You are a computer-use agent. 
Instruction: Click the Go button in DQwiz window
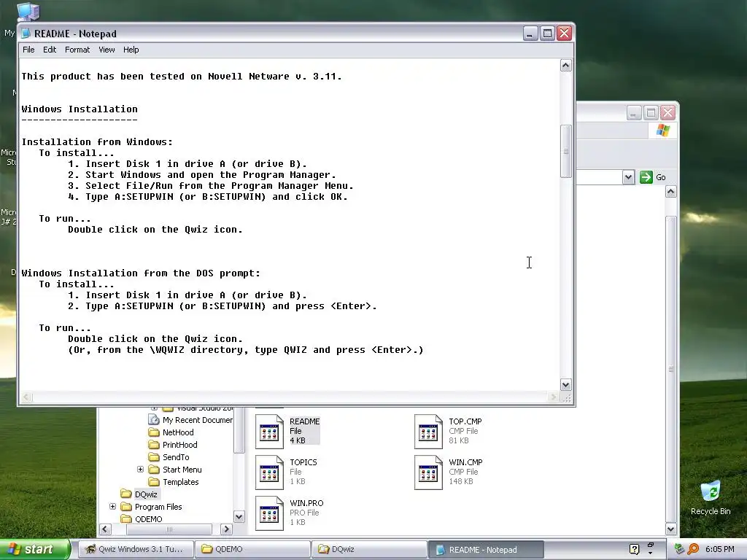coord(653,177)
